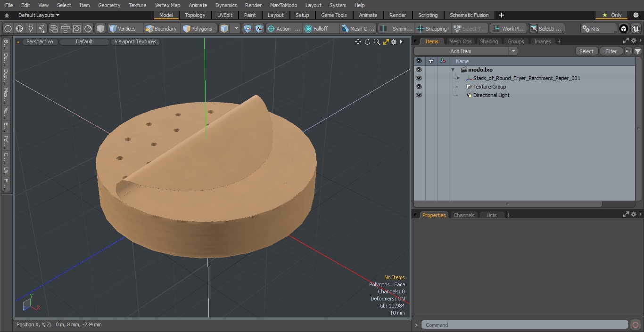Viewport: 644px width, 332px height.
Task: Click the viewport pan move icon
Action: tap(358, 42)
